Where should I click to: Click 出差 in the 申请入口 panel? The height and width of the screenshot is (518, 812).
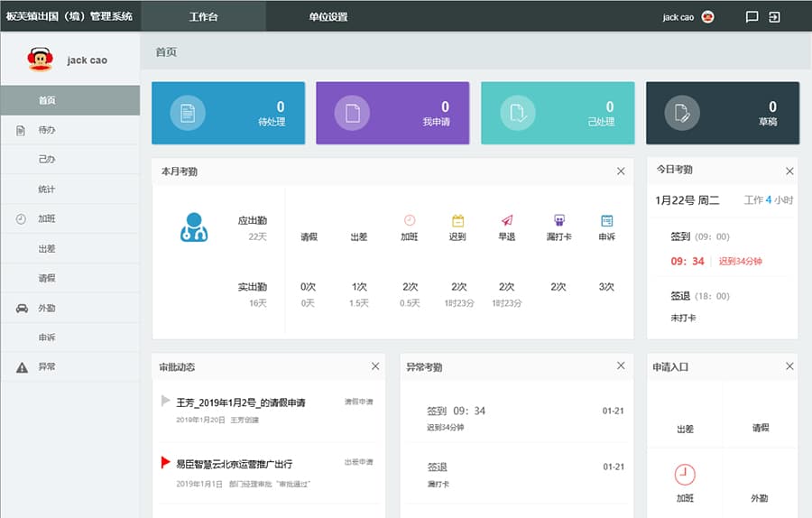pyautogui.click(x=685, y=429)
